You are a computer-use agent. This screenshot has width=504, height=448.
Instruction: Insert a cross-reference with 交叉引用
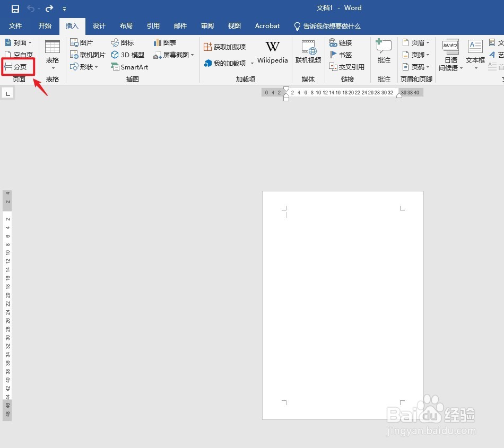(x=347, y=67)
